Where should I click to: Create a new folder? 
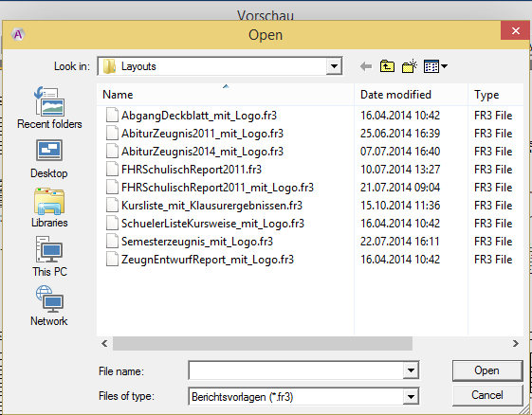tap(409, 66)
